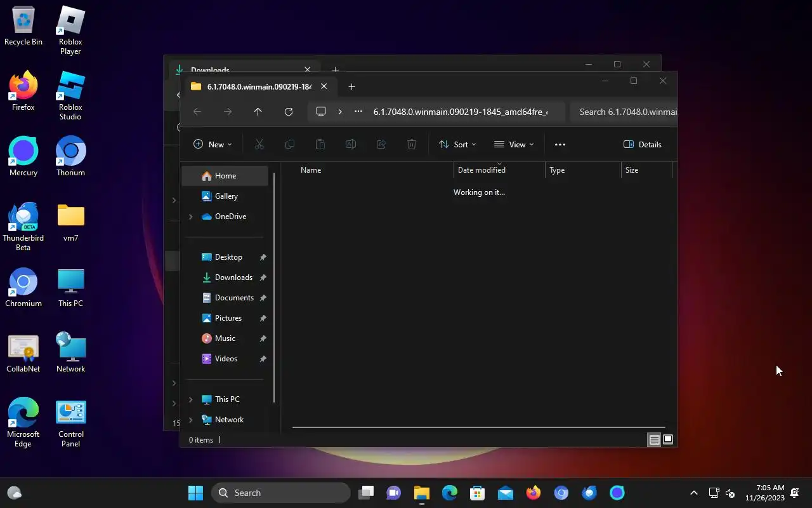Click the Cut scissors icon in toolbar
This screenshot has height=508, width=812.
(x=259, y=145)
